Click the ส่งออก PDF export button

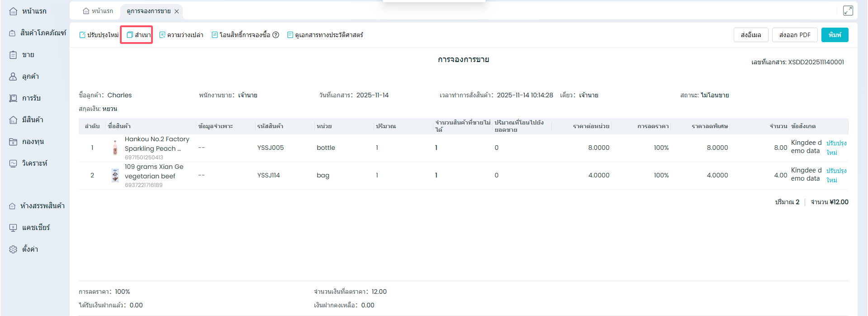[x=794, y=35]
